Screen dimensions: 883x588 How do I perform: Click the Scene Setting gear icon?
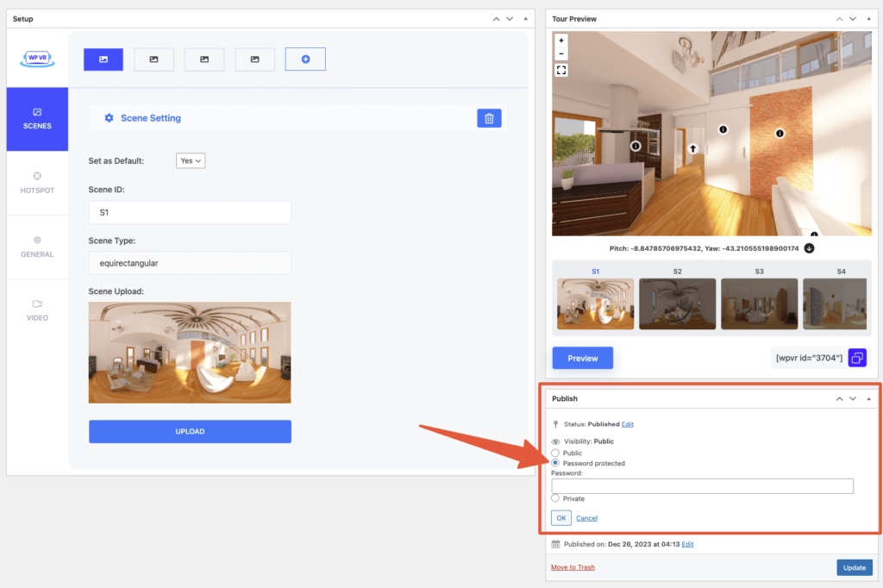(109, 118)
